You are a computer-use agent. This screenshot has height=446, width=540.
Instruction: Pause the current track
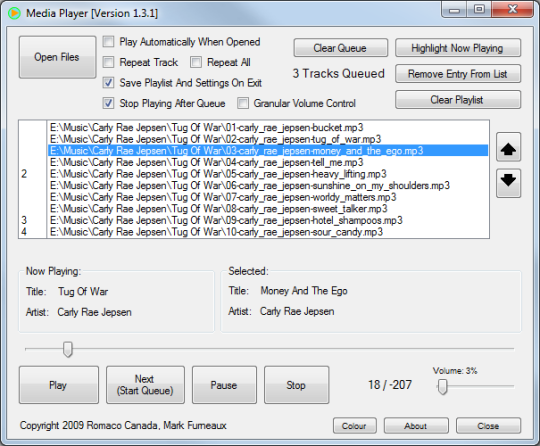224,385
